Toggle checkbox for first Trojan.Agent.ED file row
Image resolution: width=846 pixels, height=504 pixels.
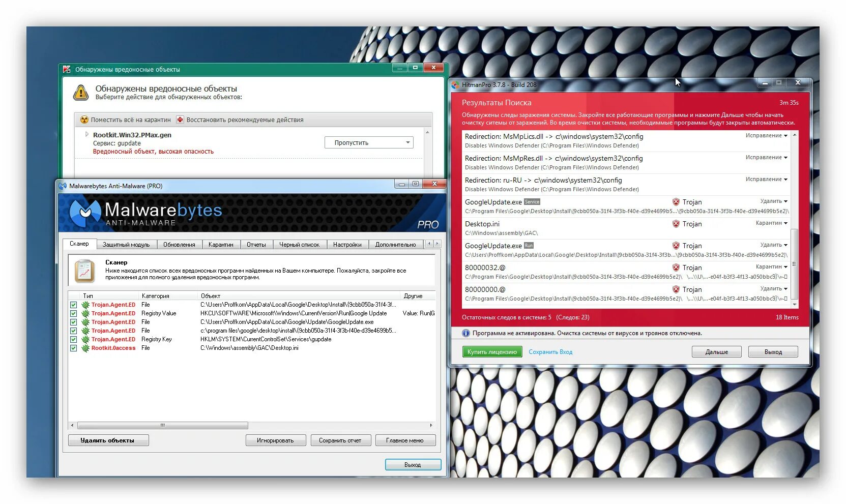[74, 305]
